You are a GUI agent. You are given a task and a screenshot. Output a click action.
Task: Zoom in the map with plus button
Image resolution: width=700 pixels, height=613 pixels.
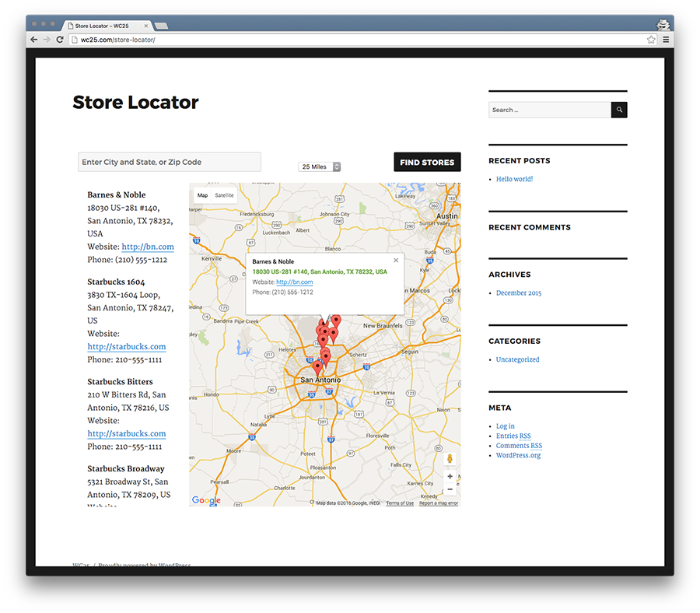point(450,476)
